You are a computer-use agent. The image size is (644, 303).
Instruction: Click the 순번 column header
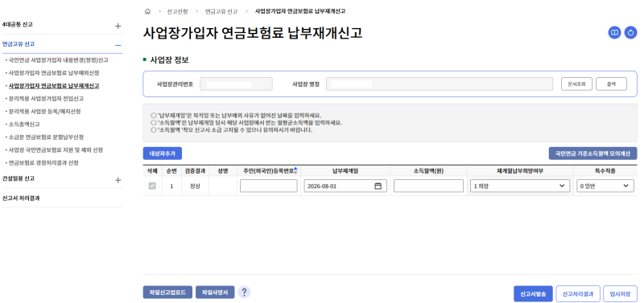tap(171, 170)
